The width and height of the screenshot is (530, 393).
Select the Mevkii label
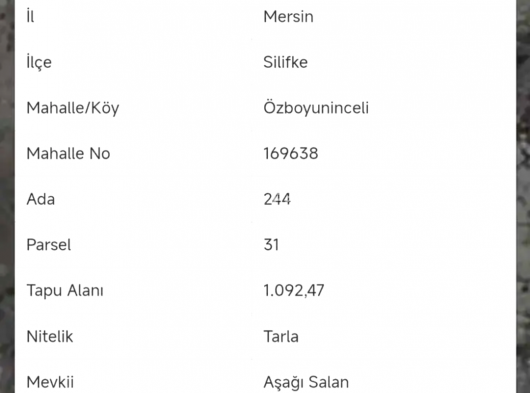click(x=50, y=382)
